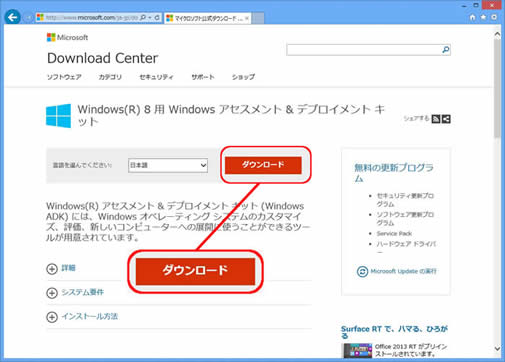Click the Office 2013 RT thumbnail image
505x362 pixels.
[x=358, y=350]
